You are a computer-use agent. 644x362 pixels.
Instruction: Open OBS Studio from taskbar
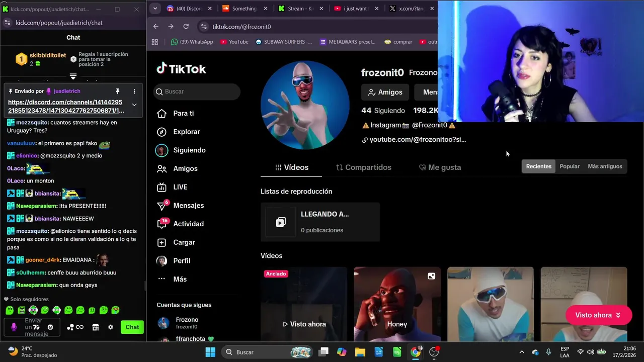pos(434,352)
